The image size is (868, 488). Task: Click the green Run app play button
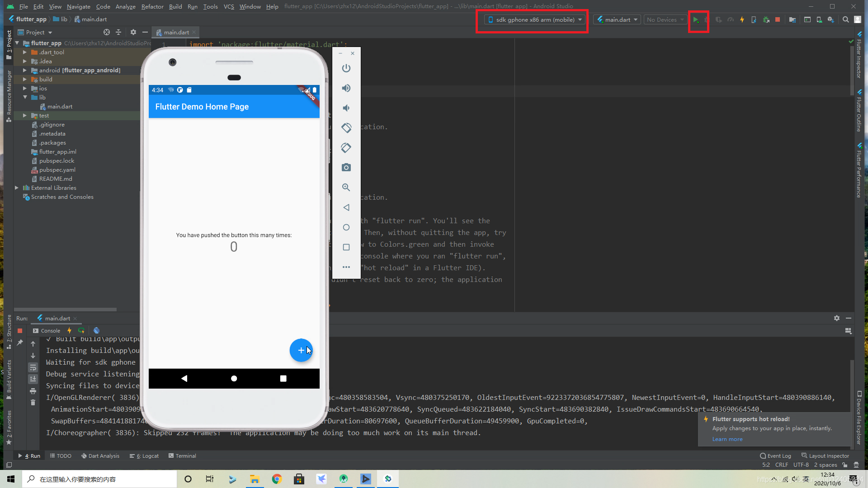click(696, 20)
